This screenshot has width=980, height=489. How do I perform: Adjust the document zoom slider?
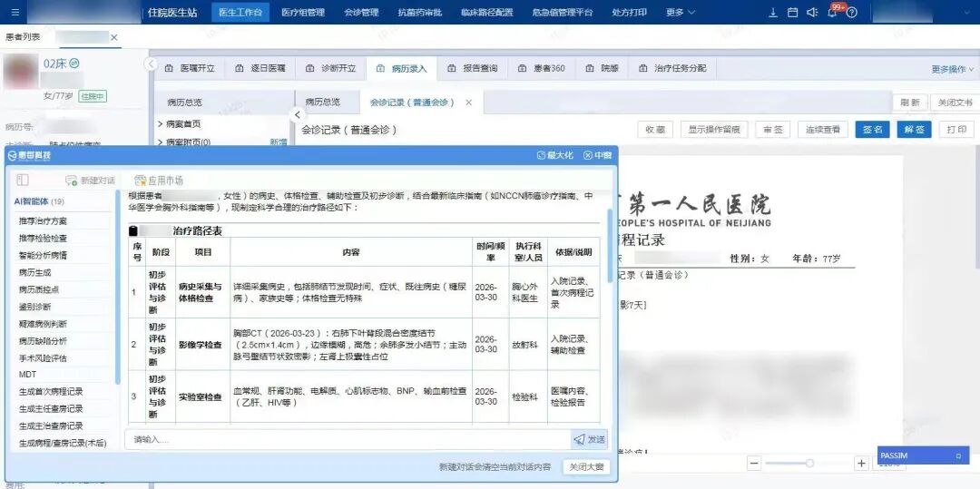coord(809,464)
